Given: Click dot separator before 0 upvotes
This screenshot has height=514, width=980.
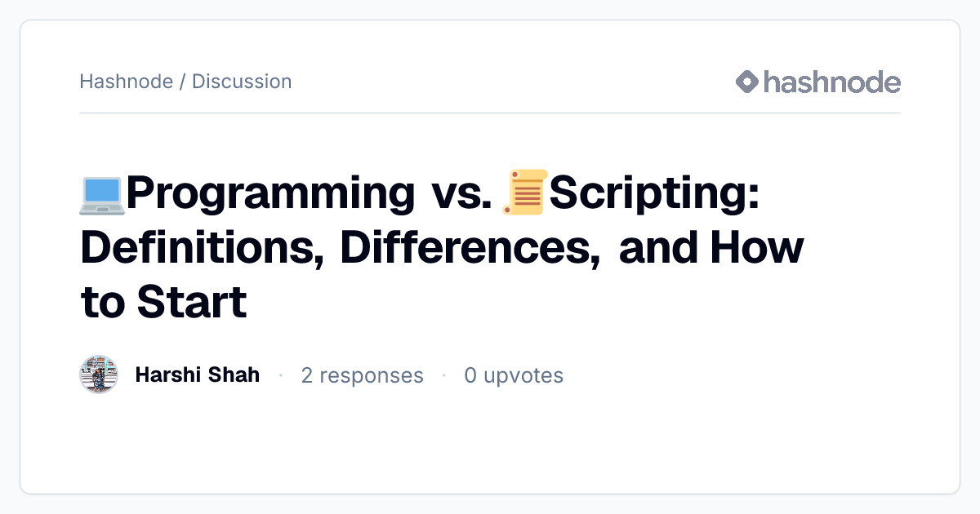Looking at the screenshot, I should pyautogui.click(x=444, y=375).
